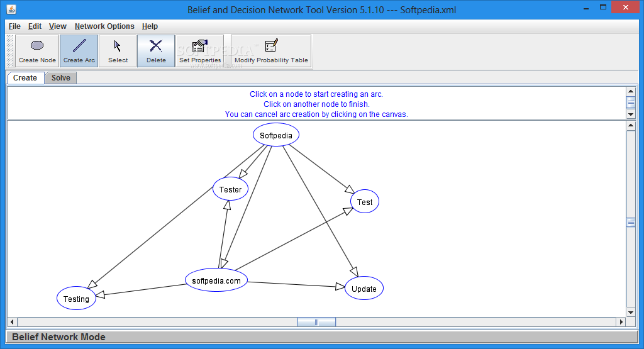This screenshot has width=644, height=349.
Task: Close the Belief and Decision Network window
Action: tap(626, 7)
